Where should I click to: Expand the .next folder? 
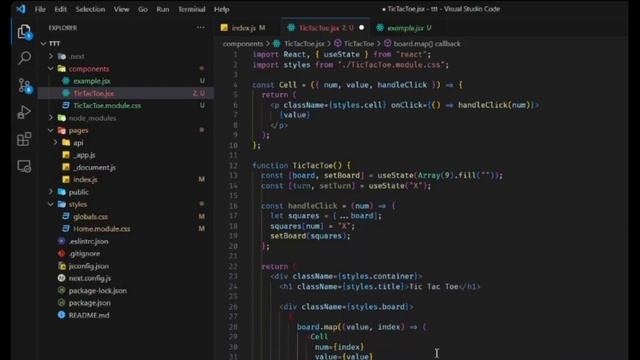tap(51, 56)
